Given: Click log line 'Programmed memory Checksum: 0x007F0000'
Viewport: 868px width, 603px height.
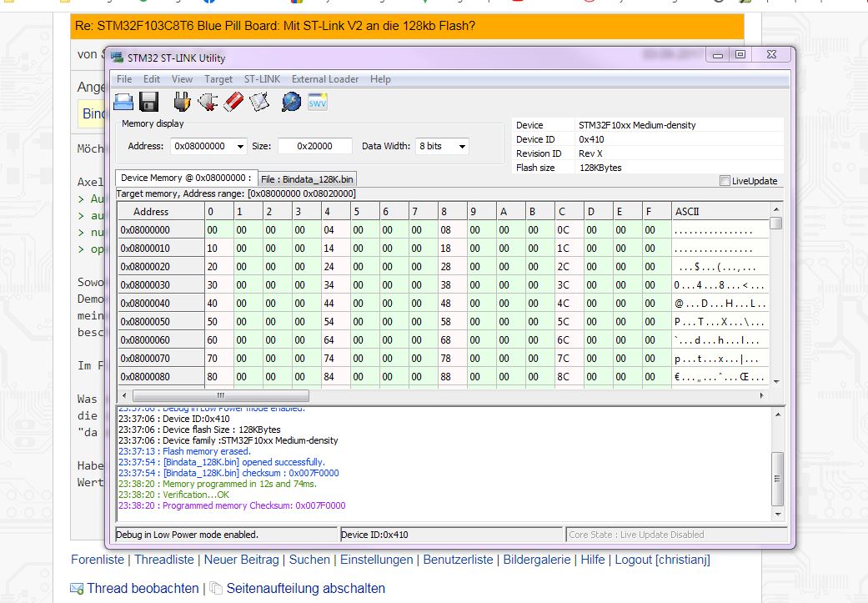Looking at the screenshot, I should (232, 505).
